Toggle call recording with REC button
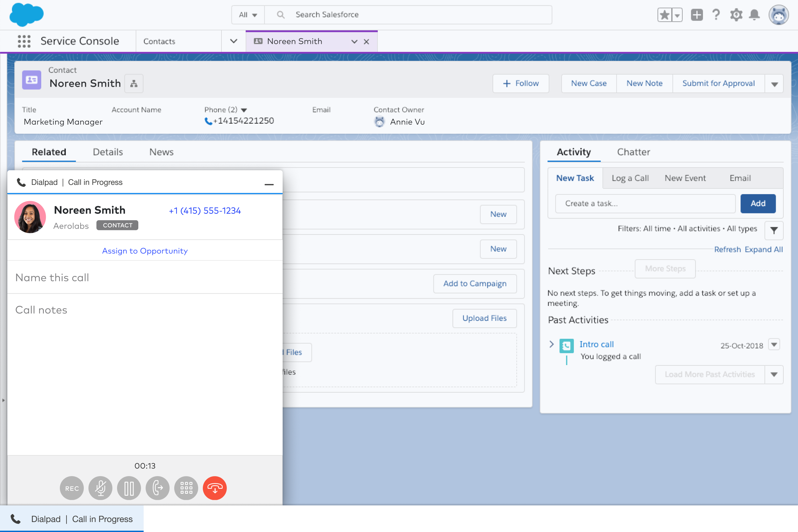Image resolution: width=798 pixels, height=532 pixels. 72,488
